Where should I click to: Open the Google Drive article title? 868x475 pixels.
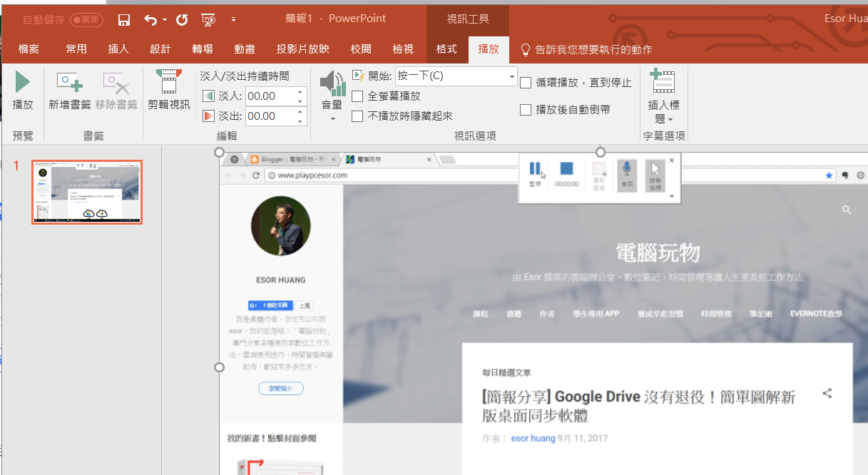pos(639,406)
